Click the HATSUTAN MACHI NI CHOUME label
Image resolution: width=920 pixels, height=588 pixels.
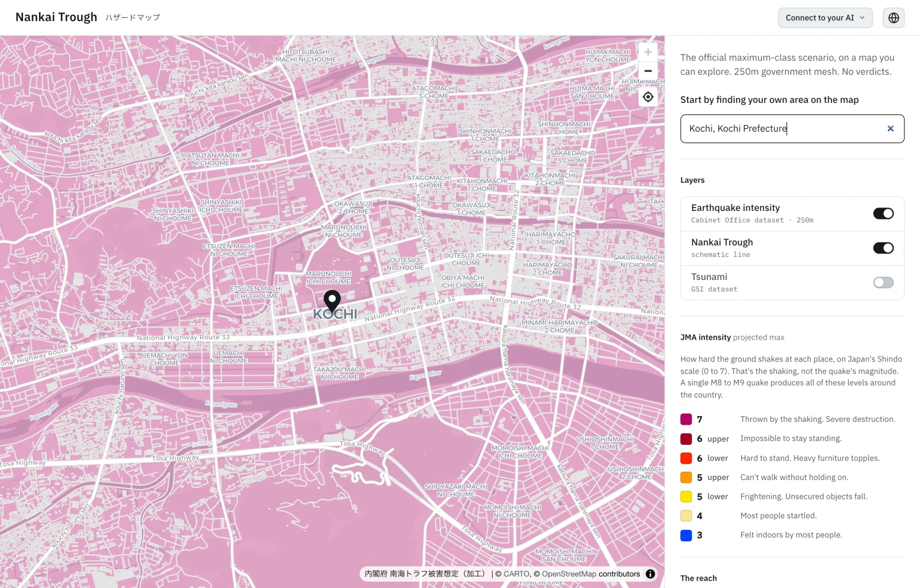[x=211, y=159]
